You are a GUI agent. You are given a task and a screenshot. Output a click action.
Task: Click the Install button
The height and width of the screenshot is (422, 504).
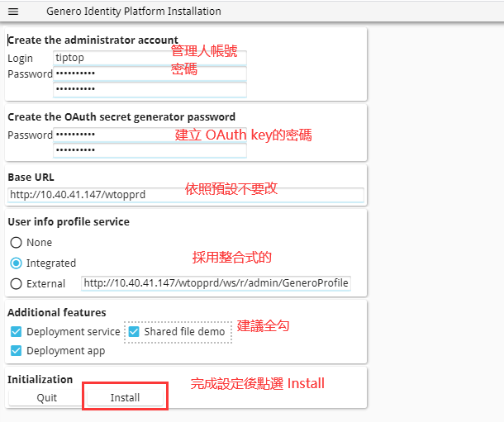coord(125,398)
